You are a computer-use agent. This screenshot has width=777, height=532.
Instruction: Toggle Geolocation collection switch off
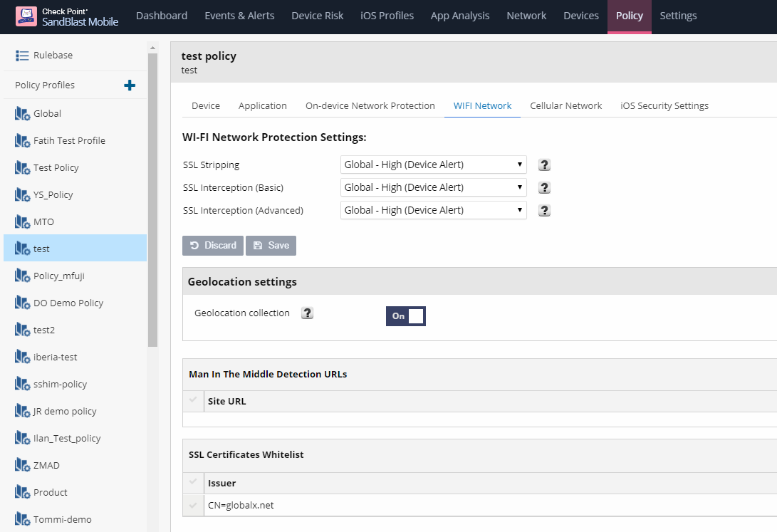406,316
